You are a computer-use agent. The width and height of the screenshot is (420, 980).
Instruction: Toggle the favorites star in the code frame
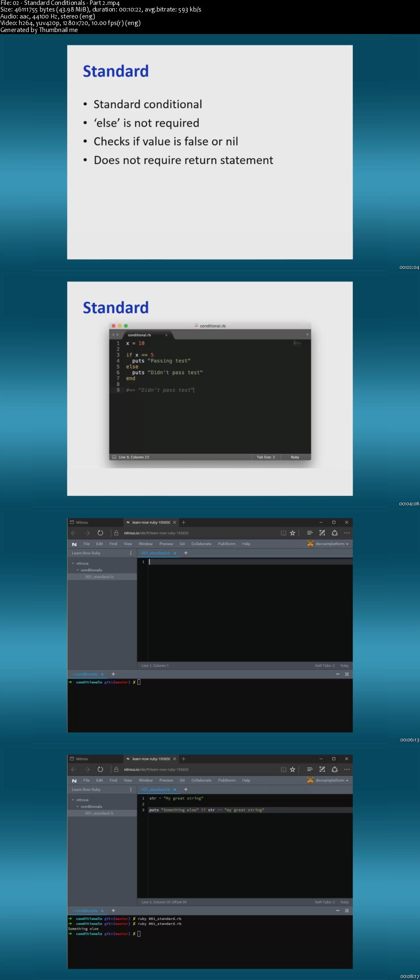point(292,769)
